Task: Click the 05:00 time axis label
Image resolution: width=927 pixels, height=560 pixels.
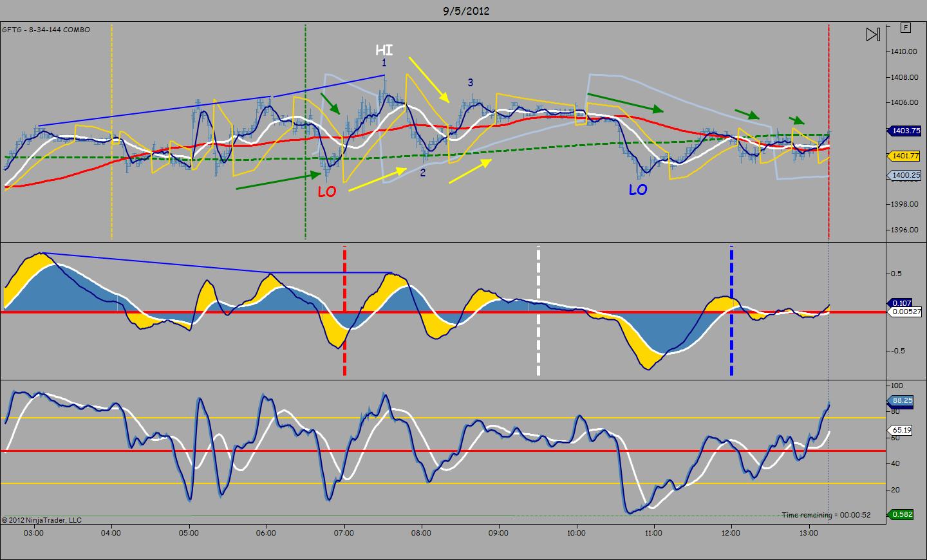Action: [x=189, y=533]
